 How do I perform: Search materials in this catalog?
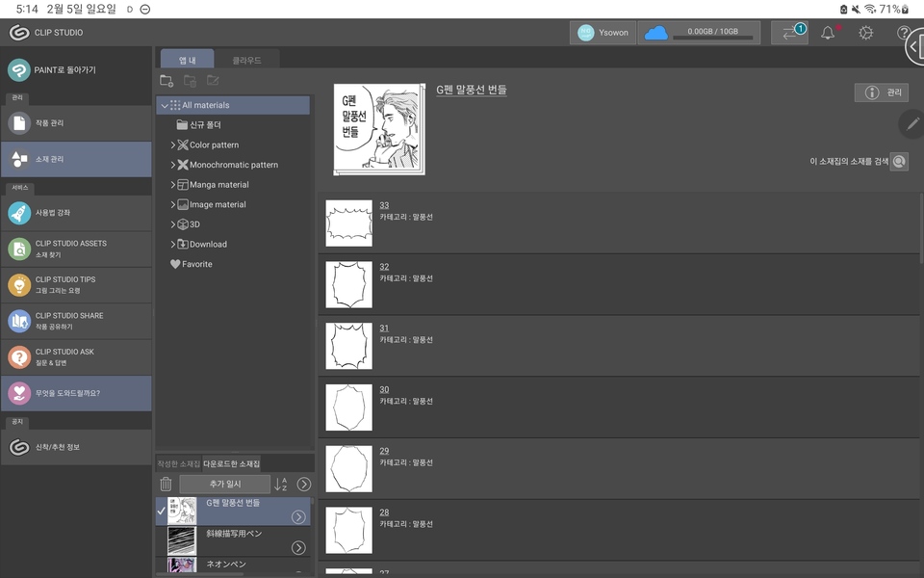[899, 161]
